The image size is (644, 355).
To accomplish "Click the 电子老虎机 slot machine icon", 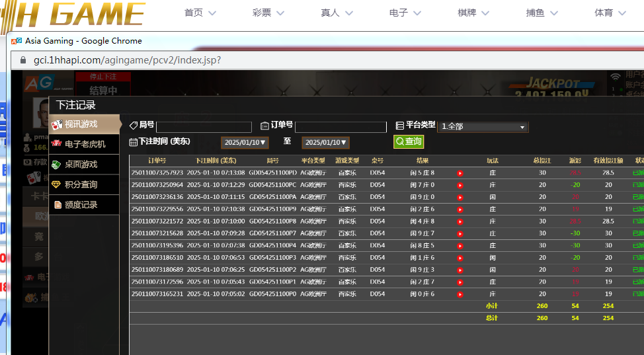I will pos(58,144).
